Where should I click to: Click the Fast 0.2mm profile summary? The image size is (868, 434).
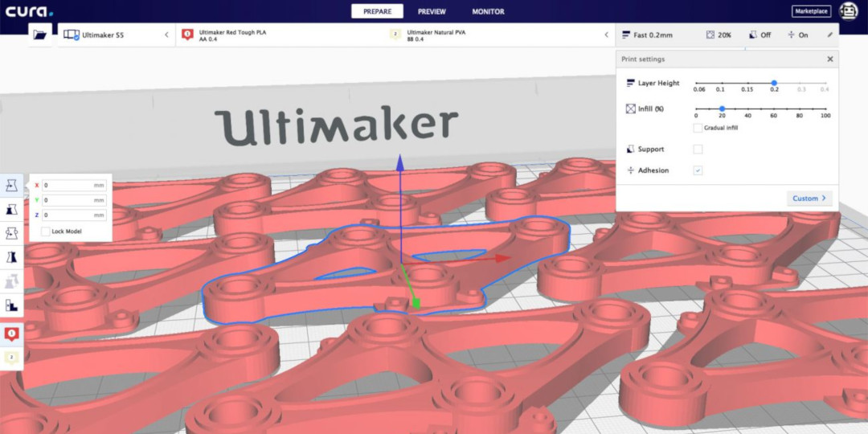coord(647,35)
